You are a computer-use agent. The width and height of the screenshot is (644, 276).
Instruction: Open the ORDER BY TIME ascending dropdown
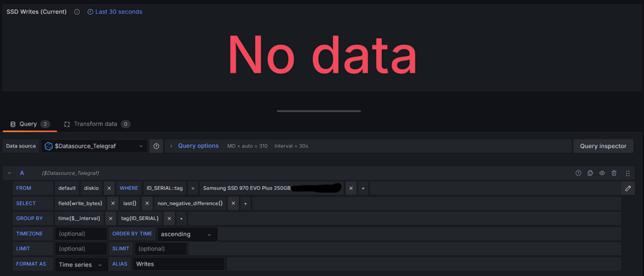tap(187, 234)
